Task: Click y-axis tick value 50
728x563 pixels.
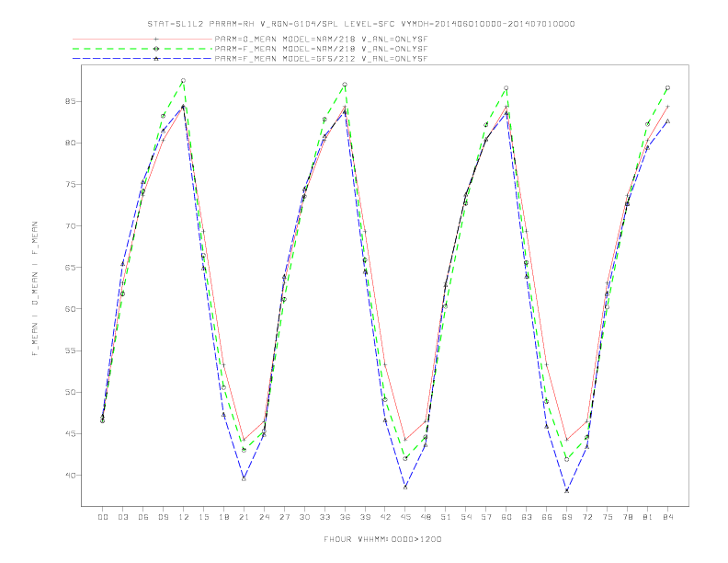Action: pyautogui.click(x=71, y=392)
